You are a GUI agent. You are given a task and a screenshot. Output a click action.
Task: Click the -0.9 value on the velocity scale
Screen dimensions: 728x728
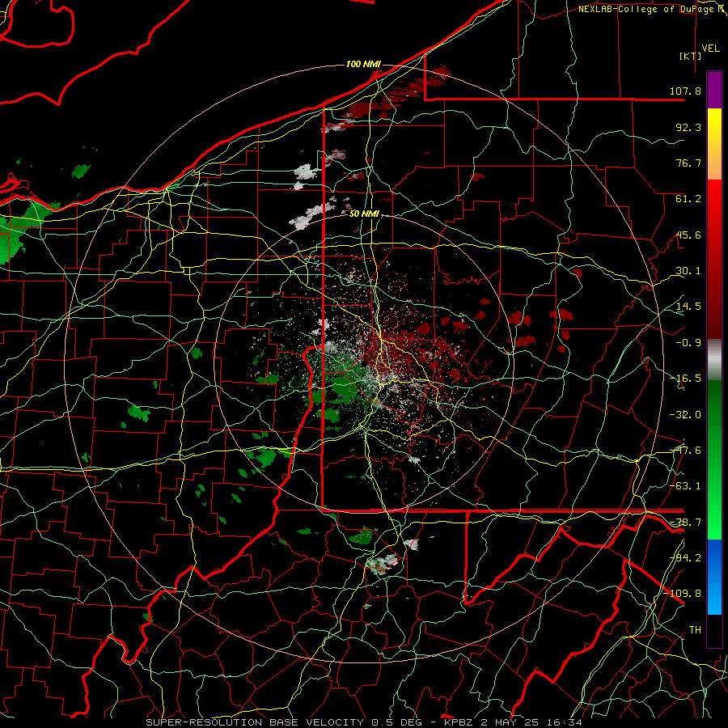(688, 343)
